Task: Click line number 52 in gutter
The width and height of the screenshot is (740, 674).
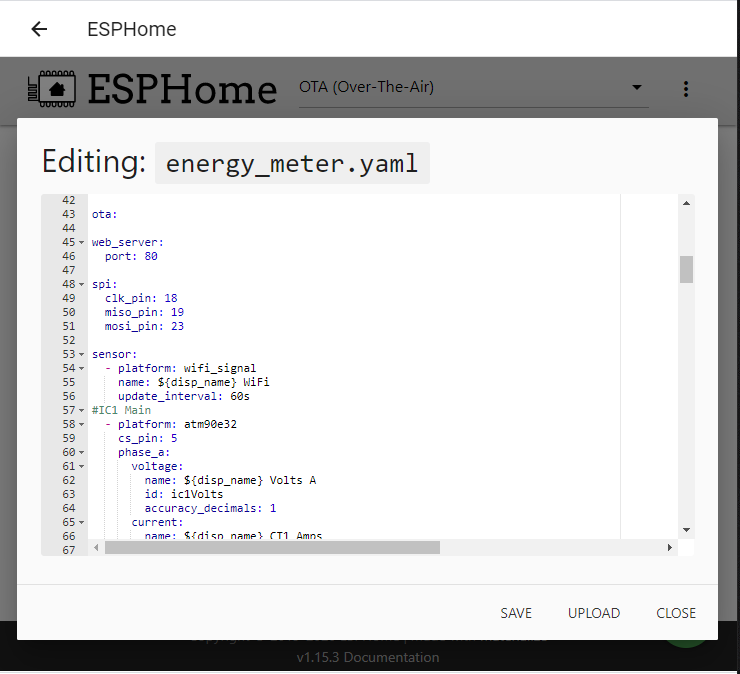Action: 69,340
